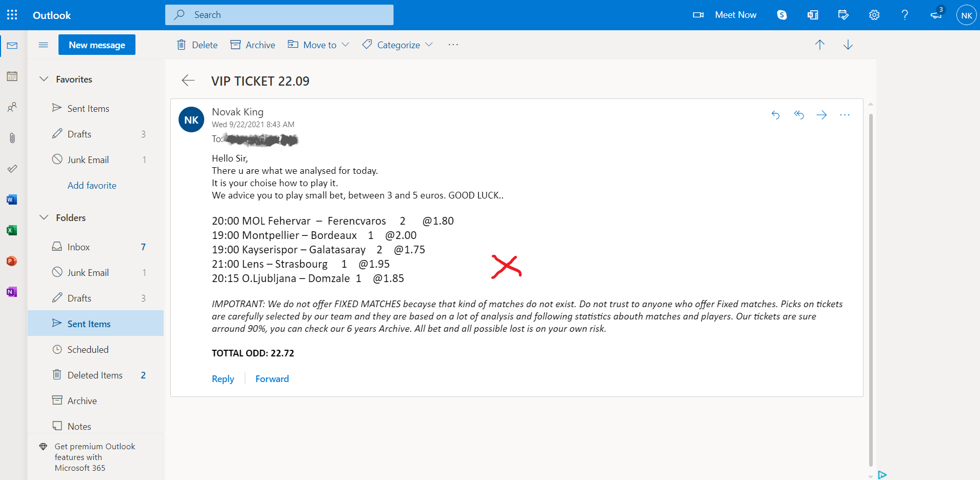Open the Archive folder
This screenshot has width=980, height=480.
click(96, 401)
